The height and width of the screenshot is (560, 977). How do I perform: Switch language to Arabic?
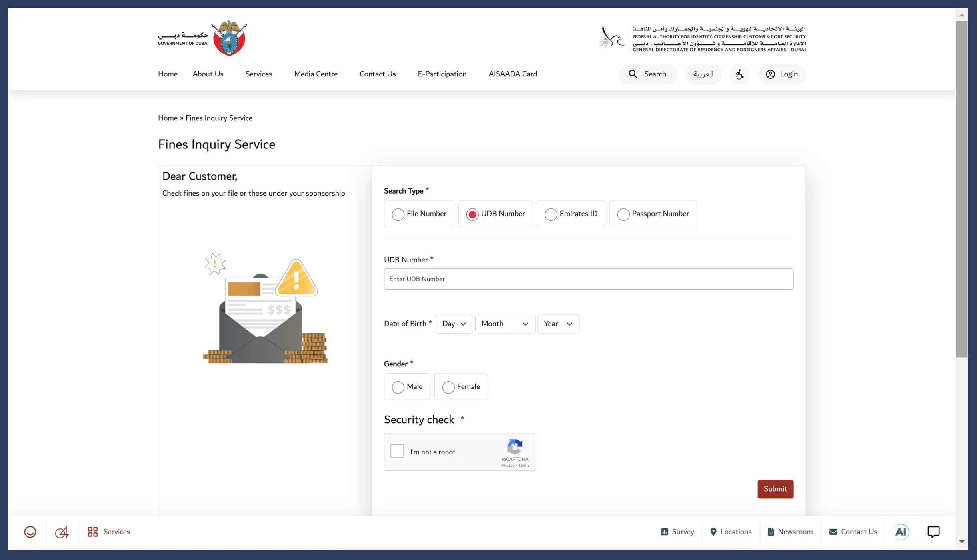[x=703, y=74]
